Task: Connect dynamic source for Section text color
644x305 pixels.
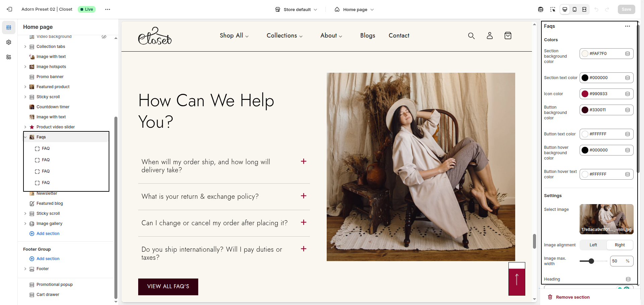Action: 628,78
